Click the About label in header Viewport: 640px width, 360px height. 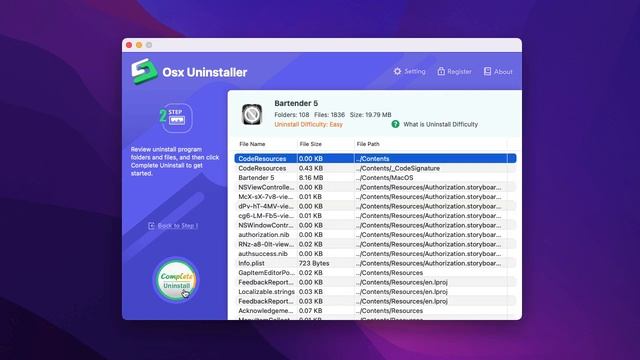(x=503, y=72)
